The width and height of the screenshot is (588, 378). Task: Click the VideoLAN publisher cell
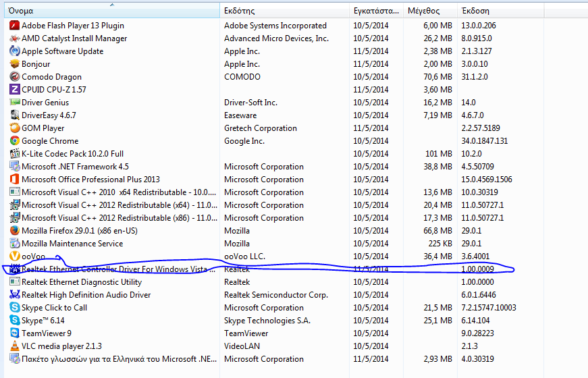[x=242, y=346]
